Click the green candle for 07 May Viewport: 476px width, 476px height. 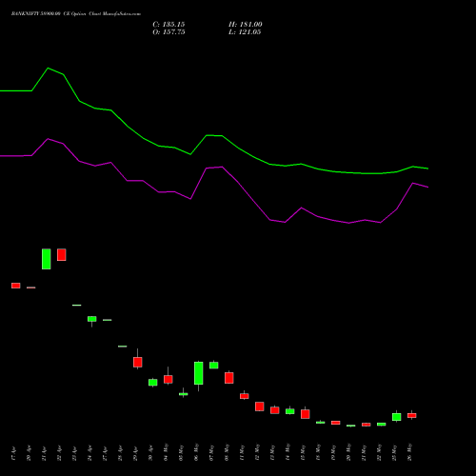pos(214,366)
